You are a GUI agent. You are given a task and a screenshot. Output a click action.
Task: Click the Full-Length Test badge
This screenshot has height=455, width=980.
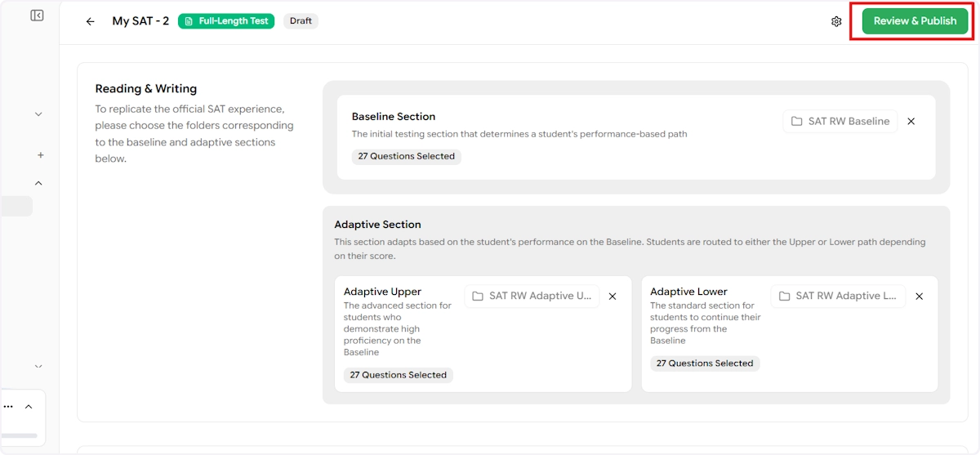[x=226, y=21]
